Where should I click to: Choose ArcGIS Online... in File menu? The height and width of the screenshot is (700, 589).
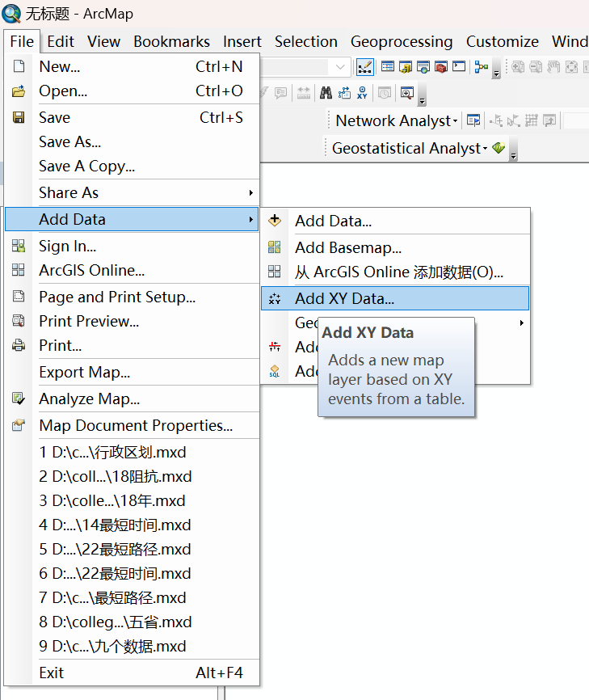pos(132,270)
